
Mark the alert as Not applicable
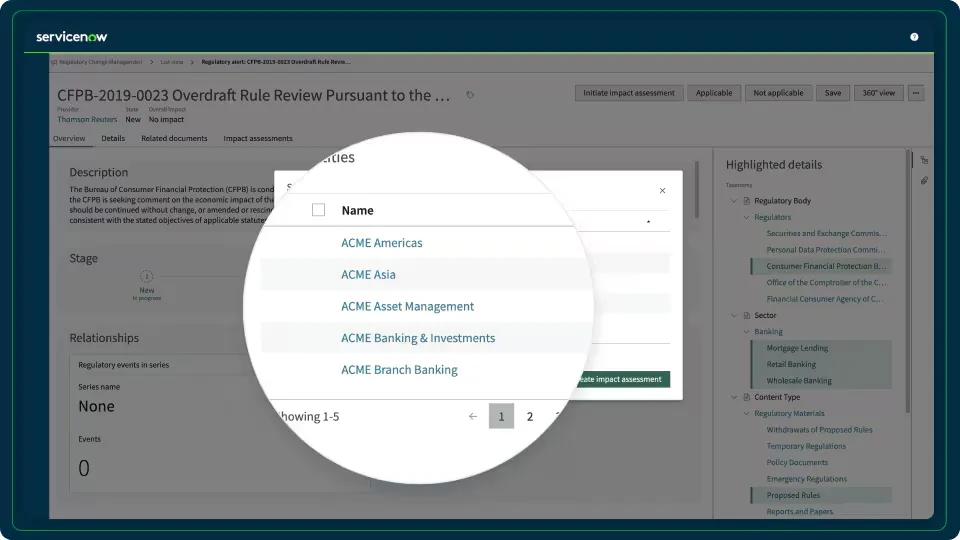coord(778,93)
